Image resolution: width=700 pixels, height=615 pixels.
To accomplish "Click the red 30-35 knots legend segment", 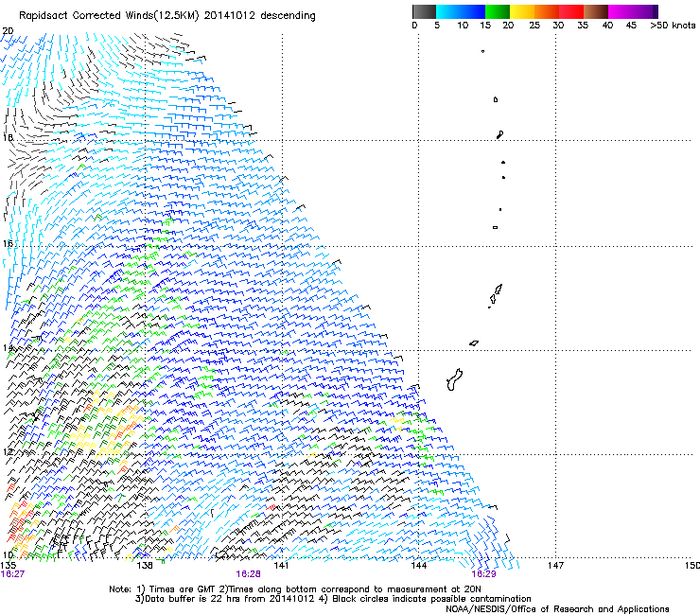I will (571, 11).
